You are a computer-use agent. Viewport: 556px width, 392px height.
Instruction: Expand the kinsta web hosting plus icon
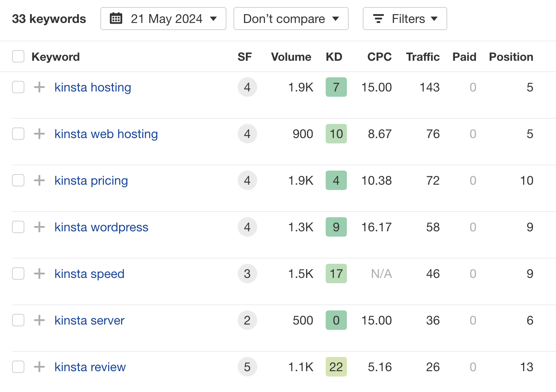pyautogui.click(x=39, y=134)
